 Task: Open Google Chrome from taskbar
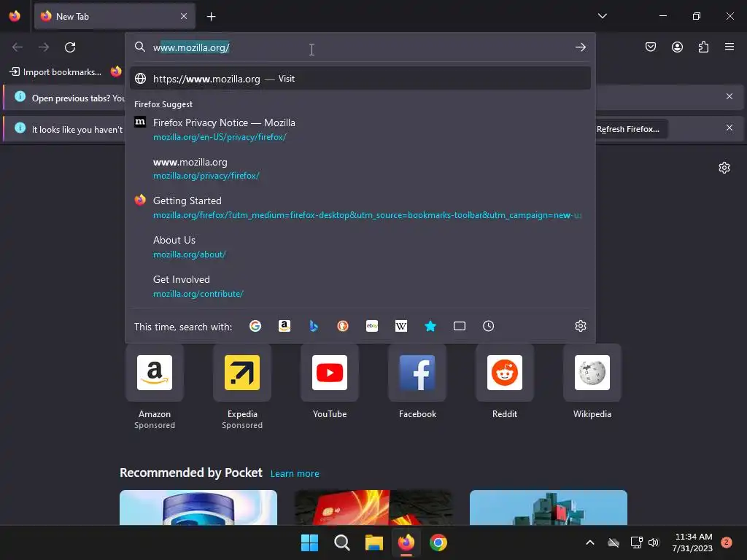coord(438,542)
